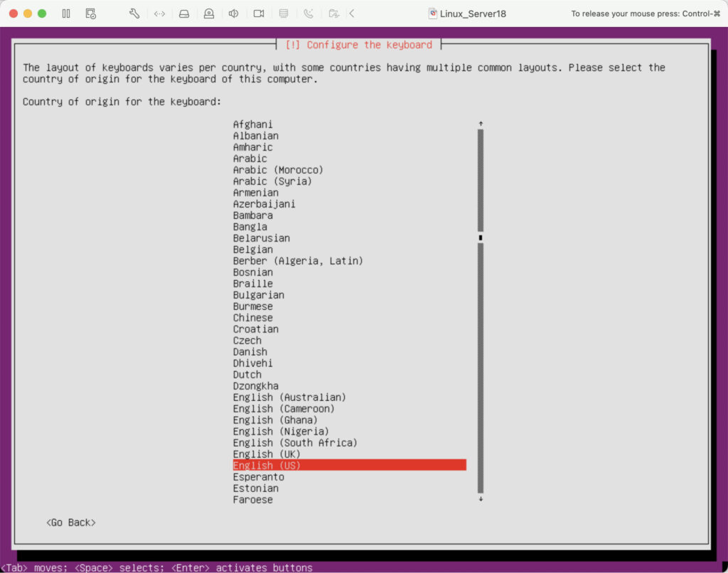The width and height of the screenshot is (728, 573).
Task: Open the hard disk device icon
Action: pyautogui.click(x=184, y=14)
